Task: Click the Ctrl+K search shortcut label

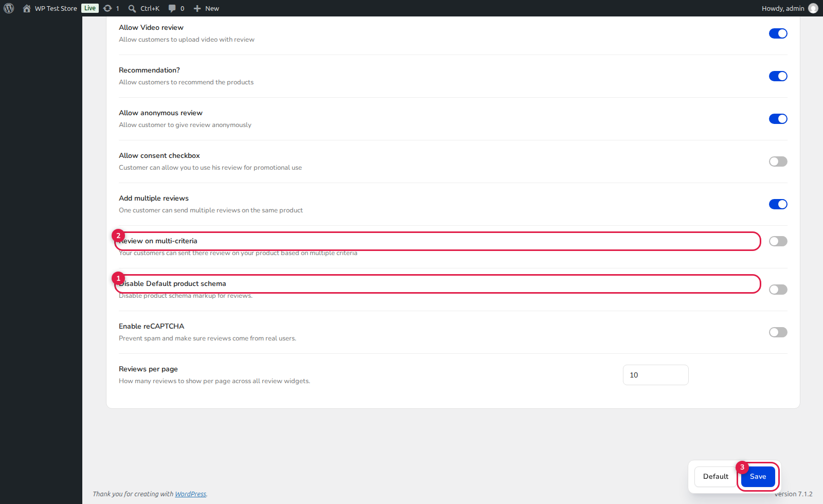Action: [x=150, y=8]
